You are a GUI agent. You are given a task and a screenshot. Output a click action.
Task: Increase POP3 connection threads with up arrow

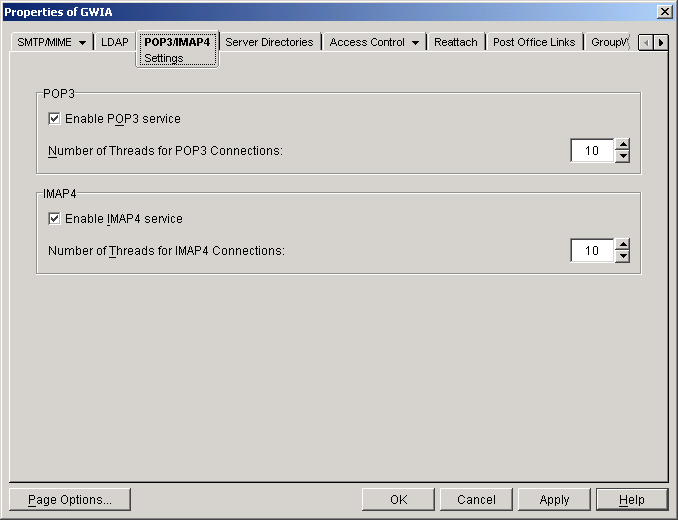click(x=623, y=144)
